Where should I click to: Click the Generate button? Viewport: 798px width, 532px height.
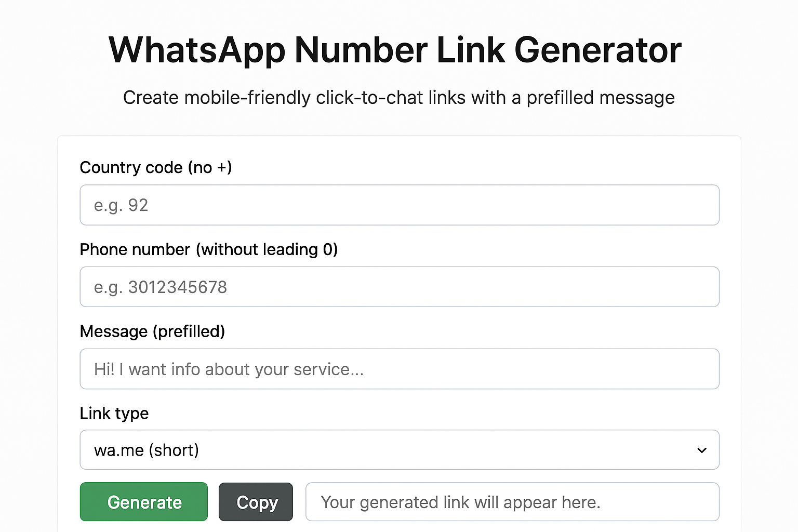[x=143, y=502]
